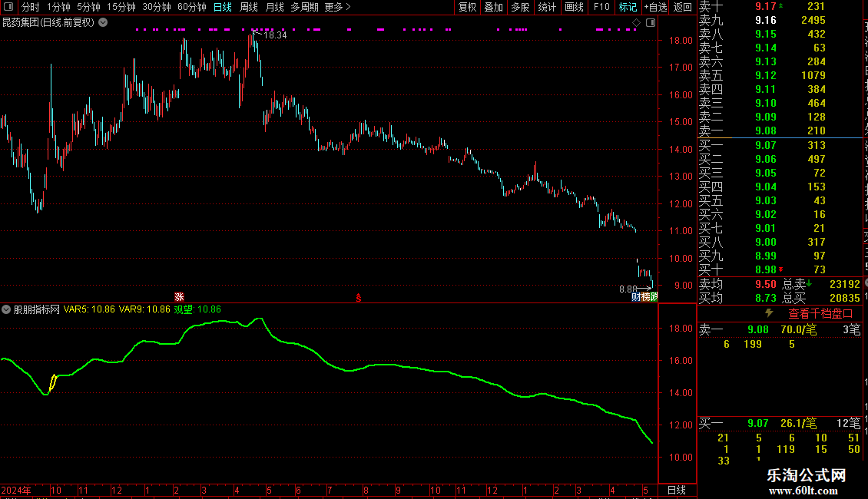
Task: Click the 买均 average value 8.73
Action: click(766, 298)
